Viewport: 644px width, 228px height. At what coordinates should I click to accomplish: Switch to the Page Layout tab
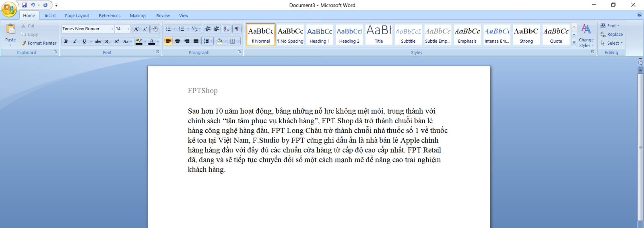point(77,16)
